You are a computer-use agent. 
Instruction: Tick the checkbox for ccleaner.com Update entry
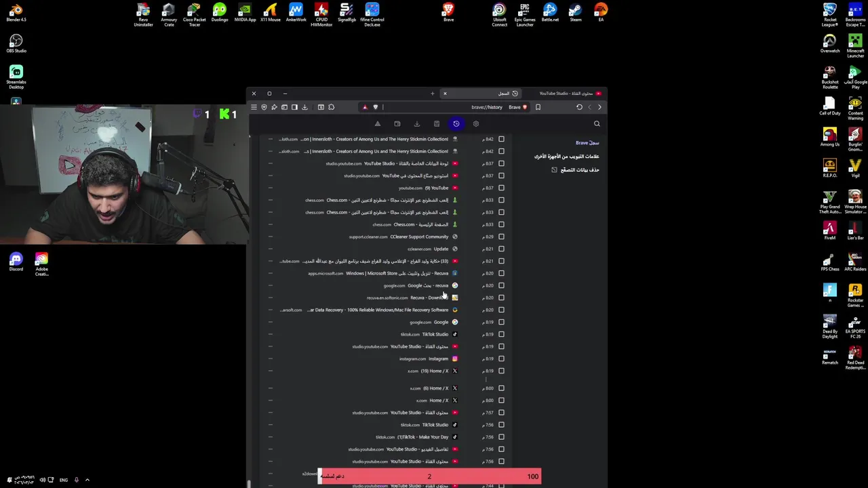pyautogui.click(x=501, y=249)
